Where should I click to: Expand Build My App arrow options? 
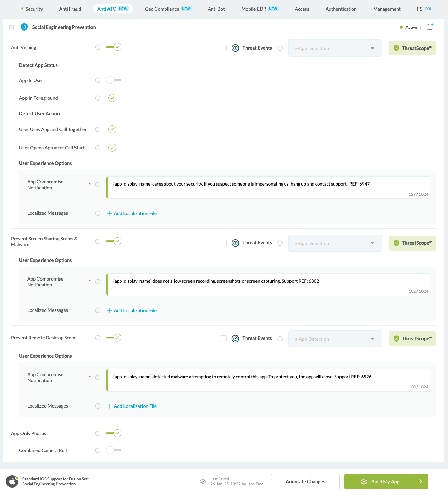point(421,481)
